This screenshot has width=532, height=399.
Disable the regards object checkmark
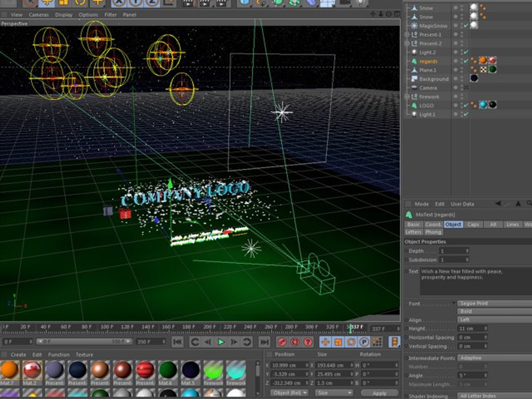point(466,61)
